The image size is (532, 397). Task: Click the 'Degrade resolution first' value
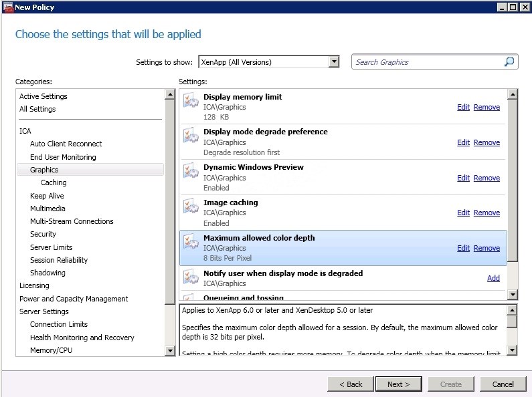click(242, 152)
